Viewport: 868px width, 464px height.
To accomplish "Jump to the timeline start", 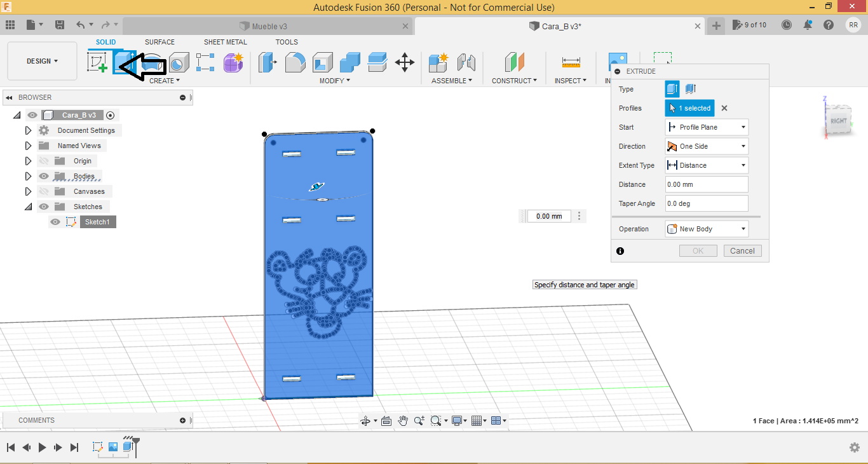I will coord(11,447).
